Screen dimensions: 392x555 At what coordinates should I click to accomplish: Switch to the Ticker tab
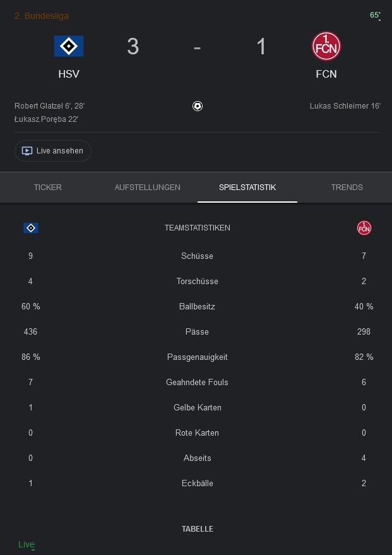(48, 188)
